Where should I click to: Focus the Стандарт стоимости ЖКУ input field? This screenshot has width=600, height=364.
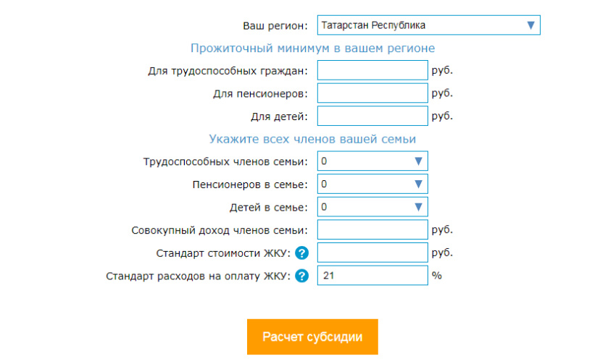pos(372,253)
